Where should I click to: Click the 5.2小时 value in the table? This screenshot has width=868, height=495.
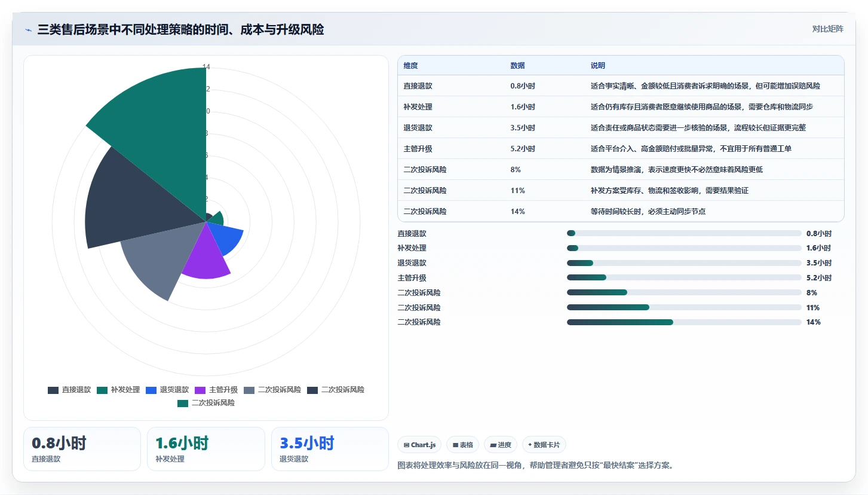coord(523,148)
